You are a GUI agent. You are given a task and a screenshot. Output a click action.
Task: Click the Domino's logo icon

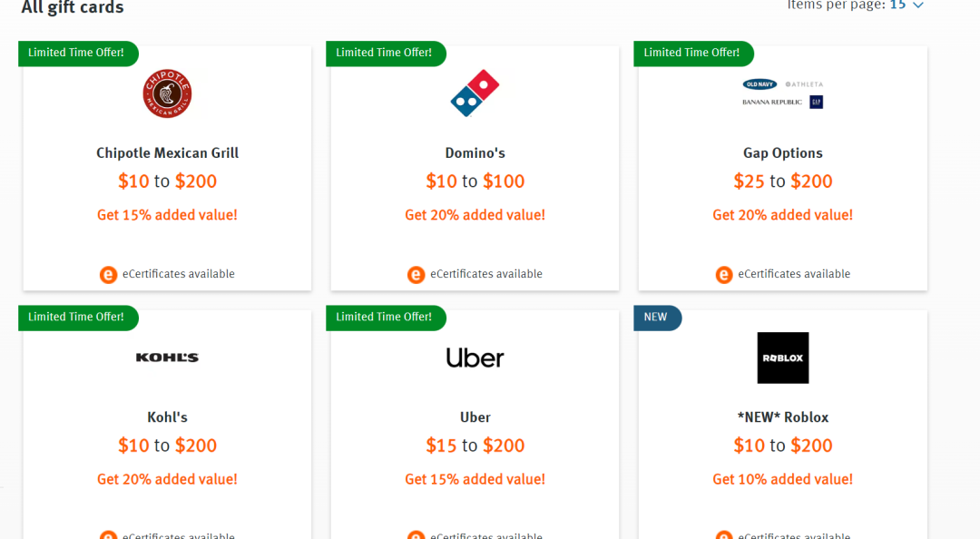tap(475, 93)
